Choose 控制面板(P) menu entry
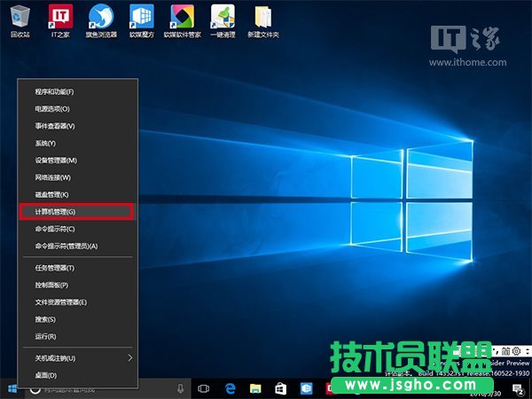Screen dimensions: 532x399 click(78, 285)
